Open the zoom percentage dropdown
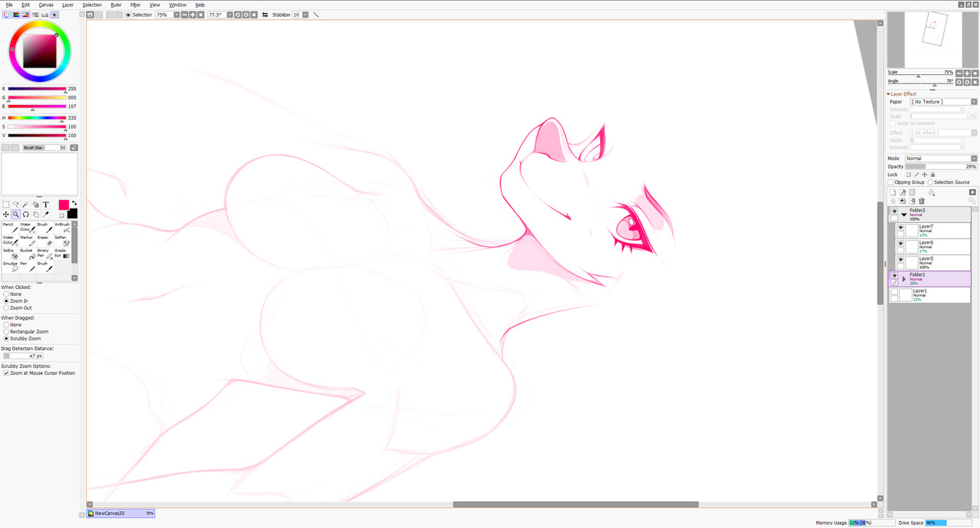The width and height of the screenshot is (980, 528). tap(178, 15)
